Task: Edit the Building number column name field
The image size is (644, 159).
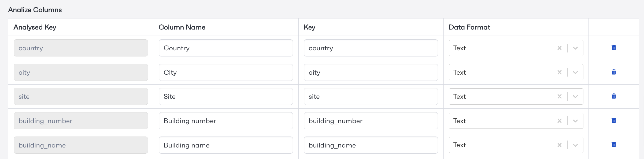Action: tap(226, 121)
